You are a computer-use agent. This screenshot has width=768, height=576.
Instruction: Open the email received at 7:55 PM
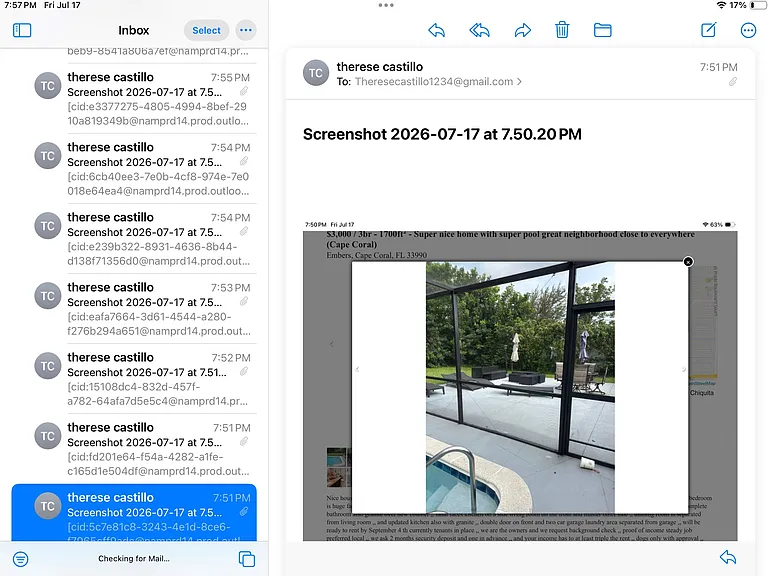(x=134, y=98)
